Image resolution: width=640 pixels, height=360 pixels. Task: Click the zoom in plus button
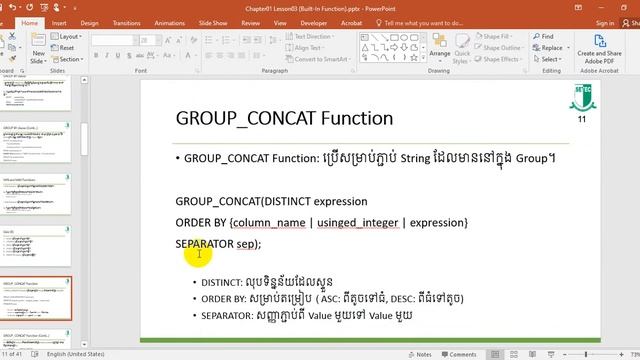pyautogui.click(x=621, y=354)
